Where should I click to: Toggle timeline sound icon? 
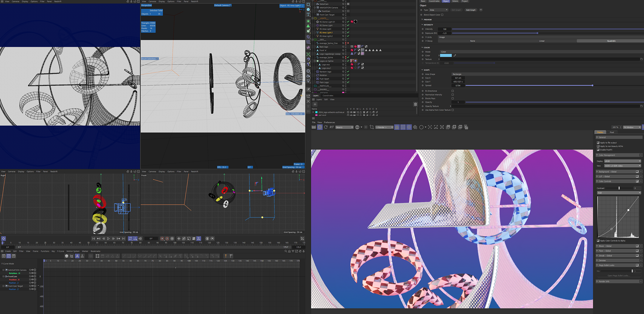pyautogui.click(x=140, y=238)
